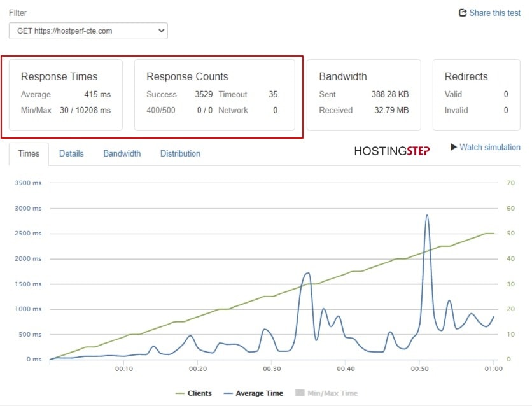This screenshot has height=406, width=532.
Task: Select the Times tab
Action: [x=29, y=153]
